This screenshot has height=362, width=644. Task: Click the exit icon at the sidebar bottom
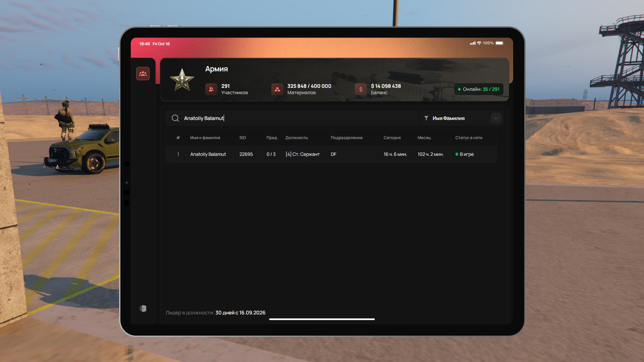(x=143, y=308)
